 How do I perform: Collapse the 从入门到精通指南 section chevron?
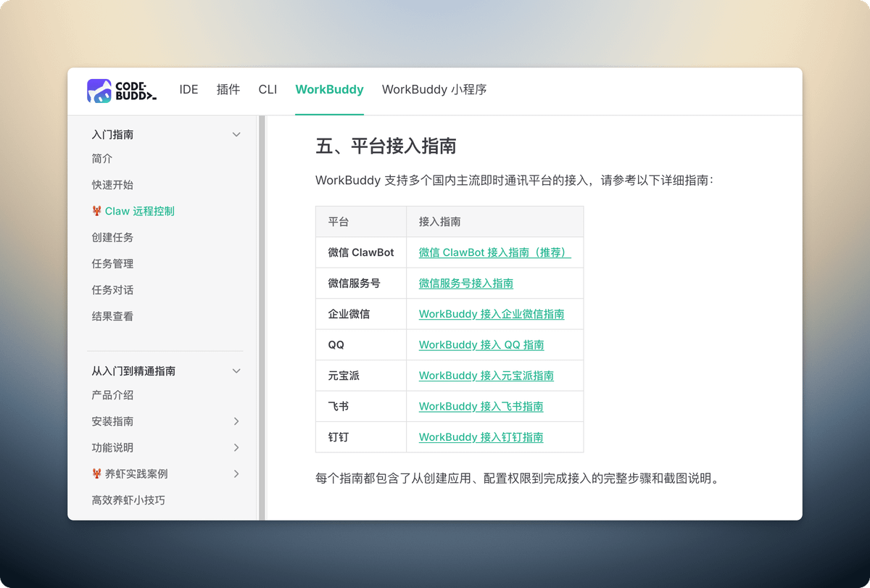[x=236, y=371]
